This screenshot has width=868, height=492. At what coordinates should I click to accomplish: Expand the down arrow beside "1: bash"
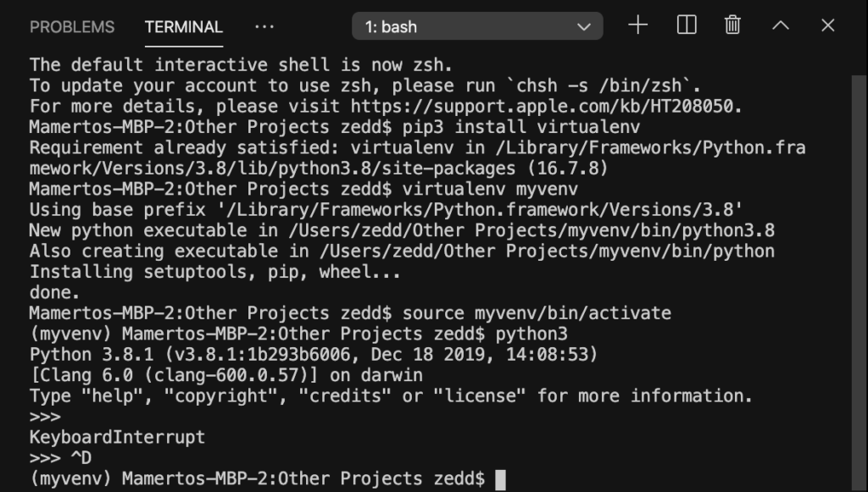pos(583,26)
